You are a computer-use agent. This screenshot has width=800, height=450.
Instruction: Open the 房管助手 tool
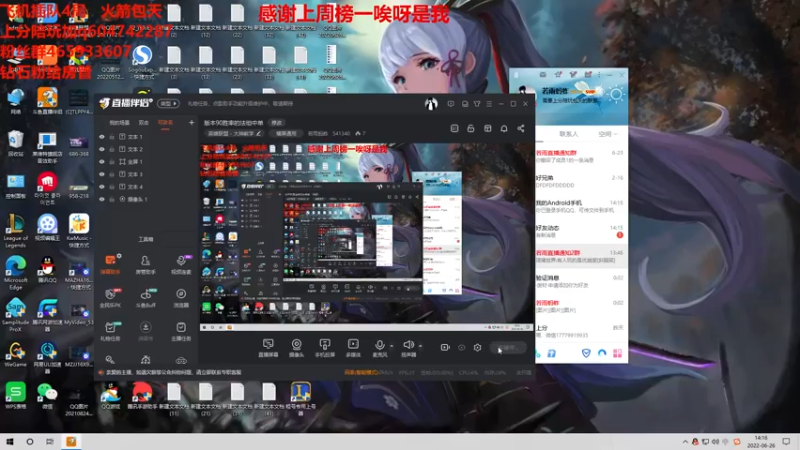(145, 264)
